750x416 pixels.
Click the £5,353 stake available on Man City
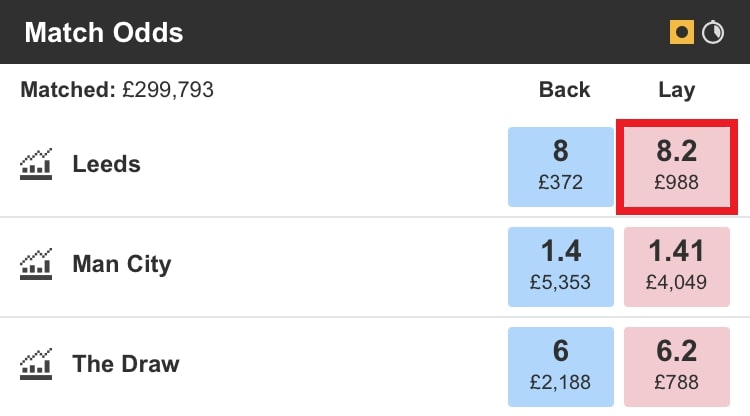(x=560, y=283)
